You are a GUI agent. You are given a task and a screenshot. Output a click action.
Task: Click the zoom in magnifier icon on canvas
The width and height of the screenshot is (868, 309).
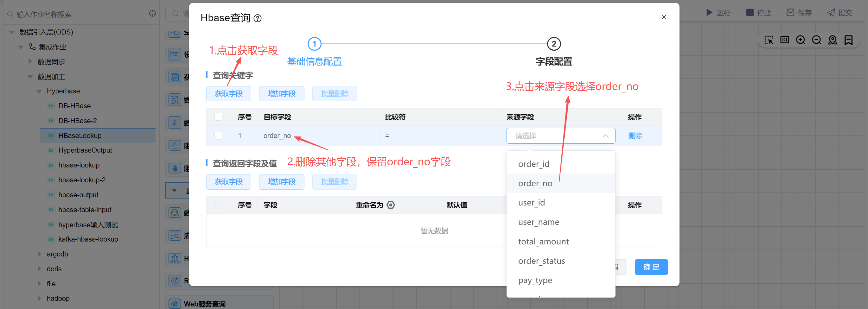(x=800, y=40)
